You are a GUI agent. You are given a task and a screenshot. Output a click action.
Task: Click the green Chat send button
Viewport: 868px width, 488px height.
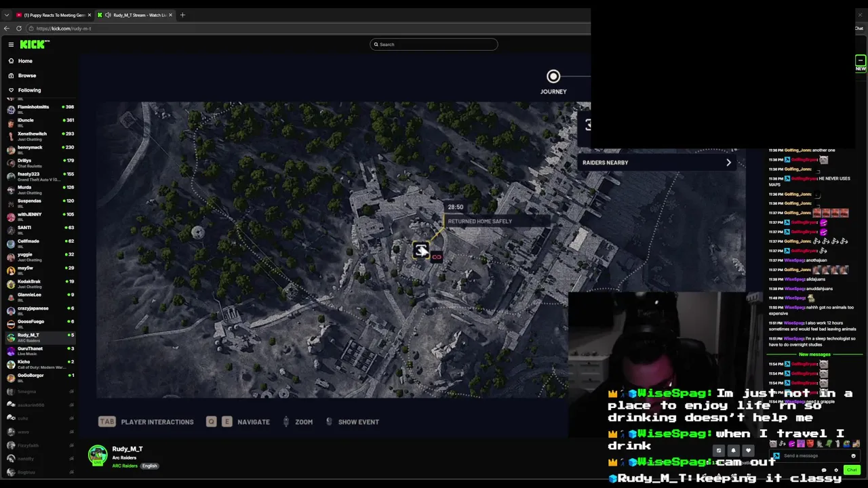coord(852,470)
